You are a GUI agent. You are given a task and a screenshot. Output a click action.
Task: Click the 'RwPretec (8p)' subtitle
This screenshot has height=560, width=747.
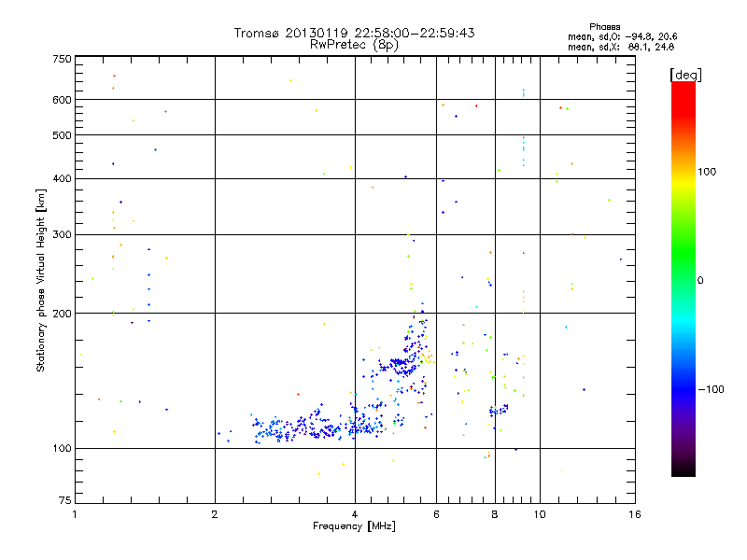coord(354,45)
